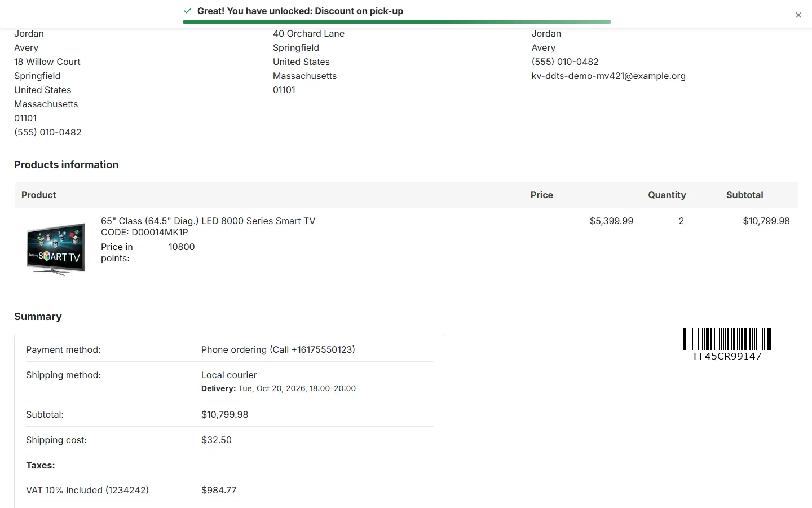Screen dimensions: 812x508
Task: Click the Subtotal column header in products table
Action: (745, 195)
